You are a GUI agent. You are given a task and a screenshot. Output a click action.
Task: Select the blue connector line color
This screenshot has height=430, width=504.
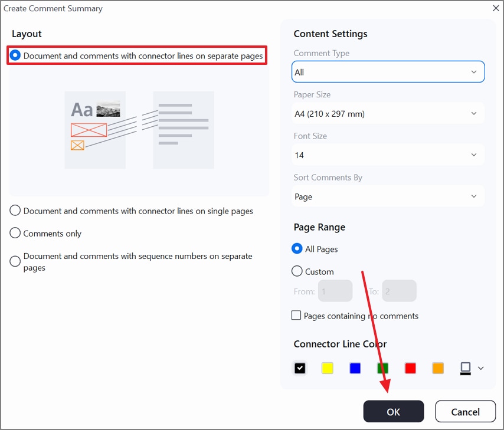tap(355, 367)
